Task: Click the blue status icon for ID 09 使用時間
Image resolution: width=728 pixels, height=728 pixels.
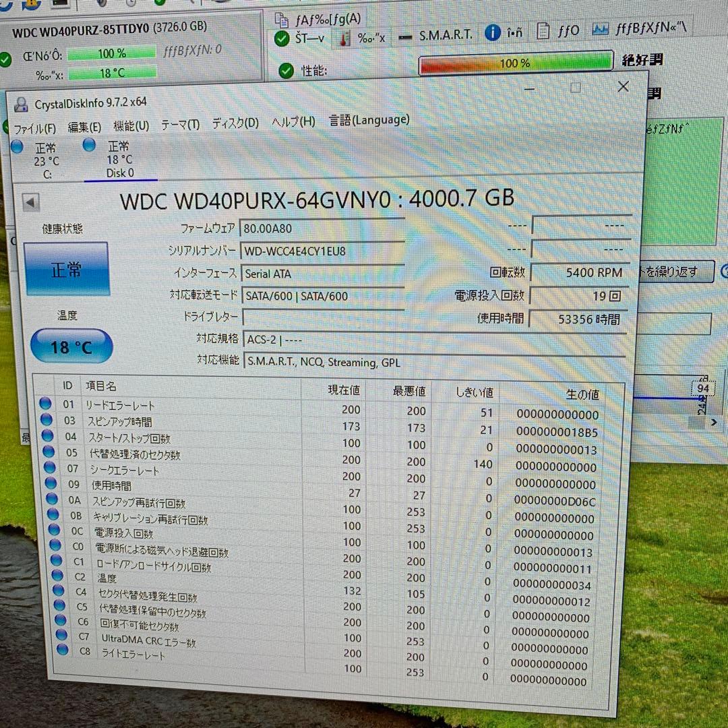Action: (x=51, y=483)
